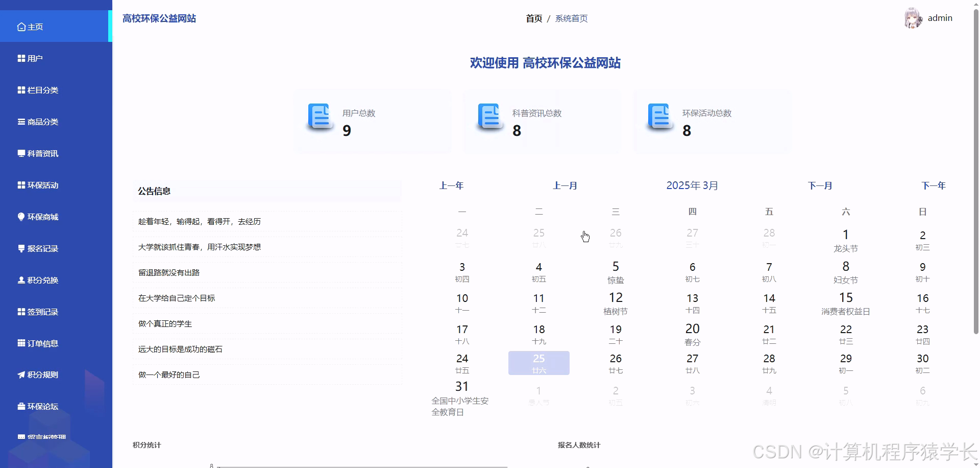Select calendar date 20 春分
Screen dimensions: 980x468
tap(693, 335)
